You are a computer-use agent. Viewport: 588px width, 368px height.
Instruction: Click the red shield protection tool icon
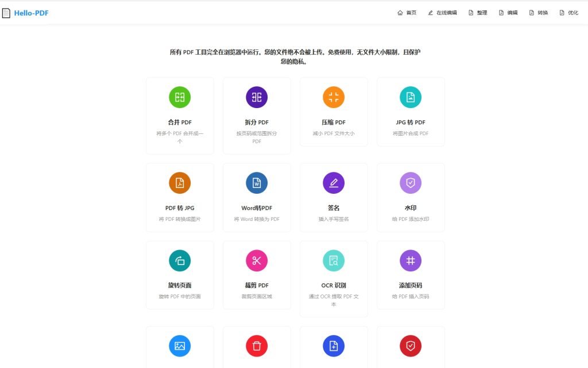(x=410, y=346)
